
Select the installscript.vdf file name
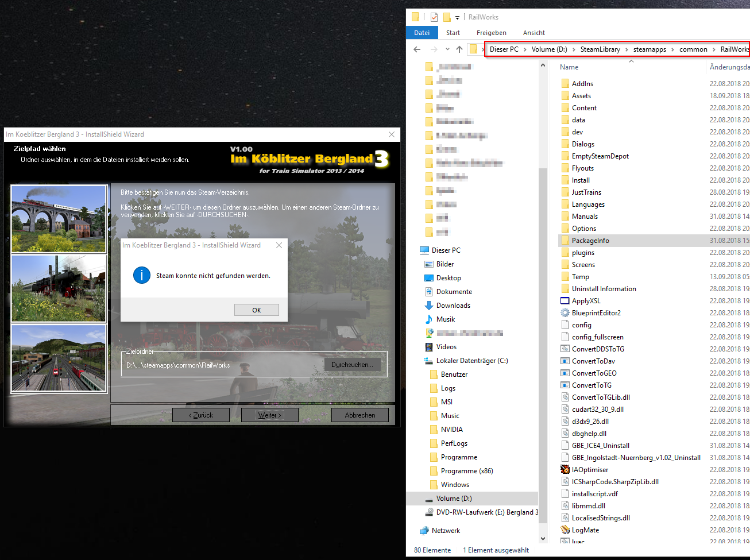(x=595, y=494)
